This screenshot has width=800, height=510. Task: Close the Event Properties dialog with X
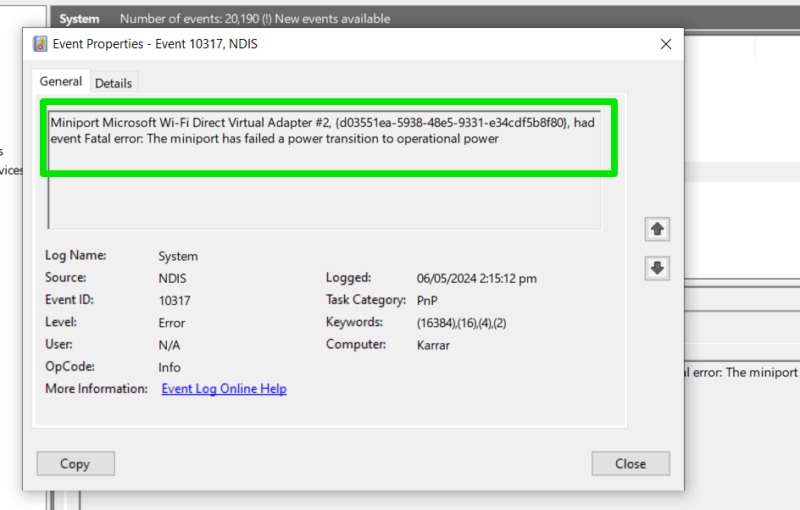point(666,44)
